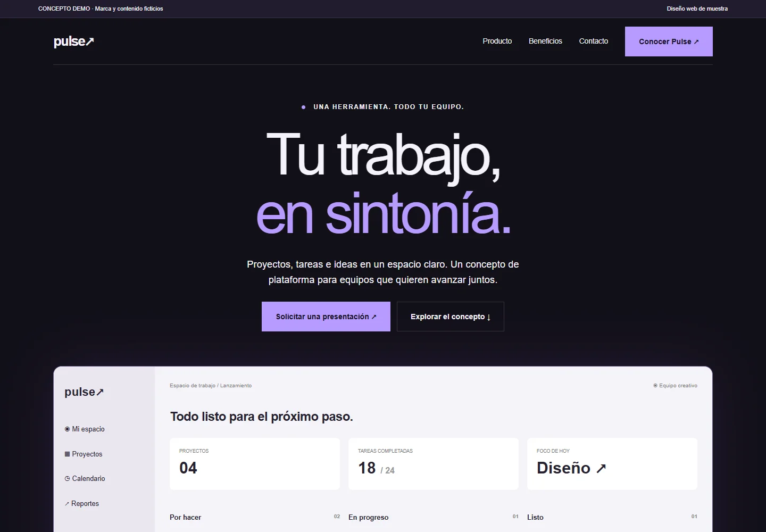
Task: Click the Tareas completadas 18 / 24 card
Action: click(x=434, y=464)
